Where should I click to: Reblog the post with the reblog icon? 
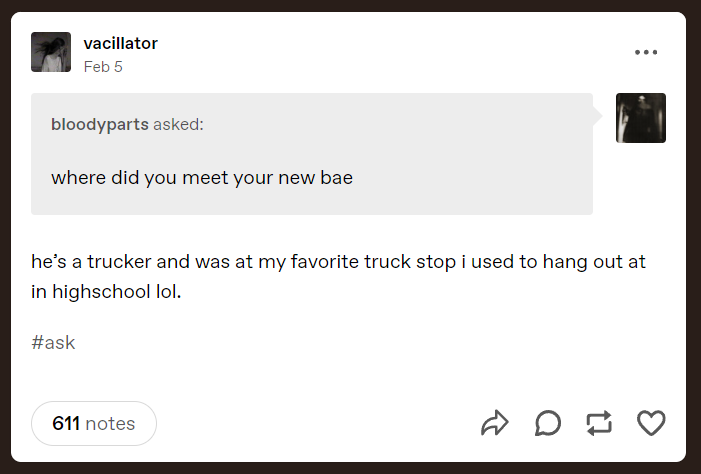pyautogui.click(x=598, y=424)
